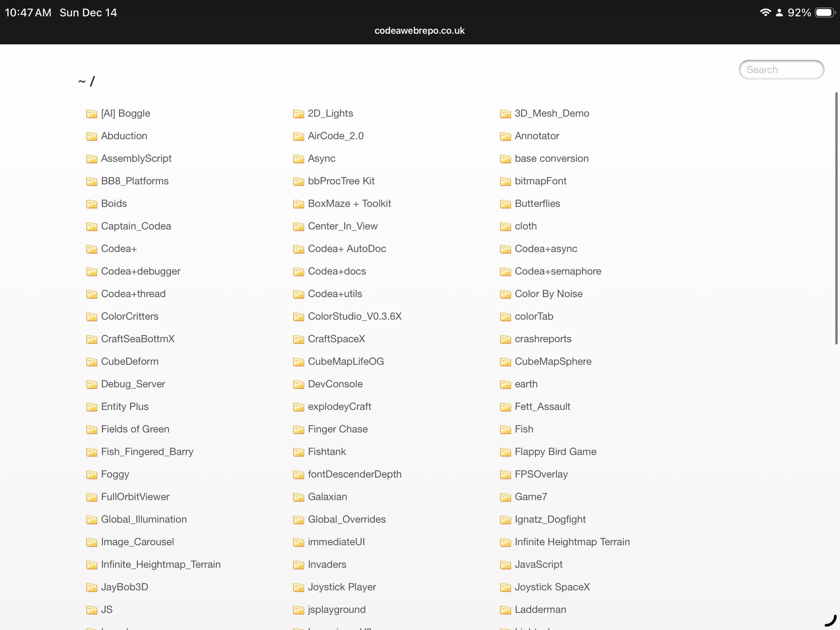
Task: Tap the Wi-Fi status icon
Action: point(765,13)
